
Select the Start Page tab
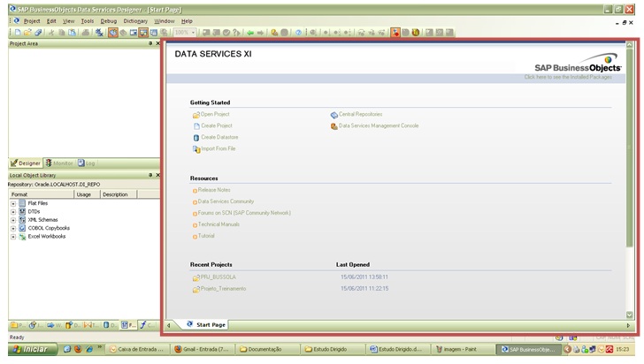click(x=206, y=324)
